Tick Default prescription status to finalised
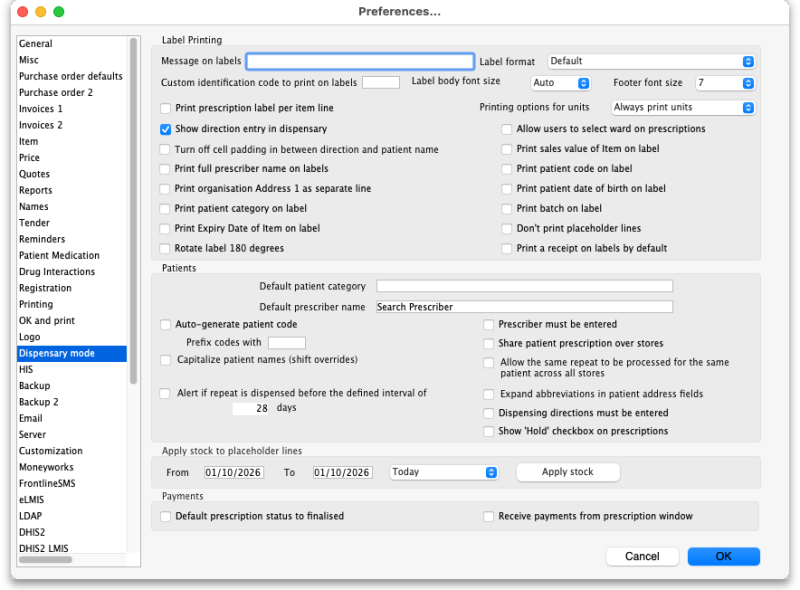 pyautogui.click(x=165, y=517)
